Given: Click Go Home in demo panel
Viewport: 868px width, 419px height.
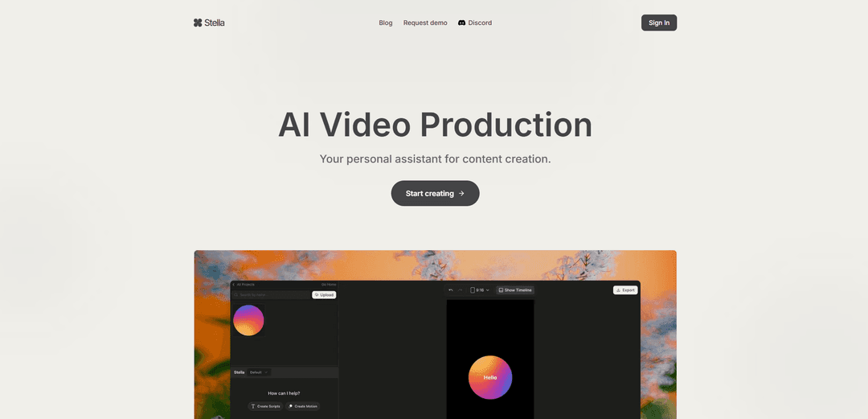Looking at the screenshot, I should pyautogui.click(x=329, y=285).
